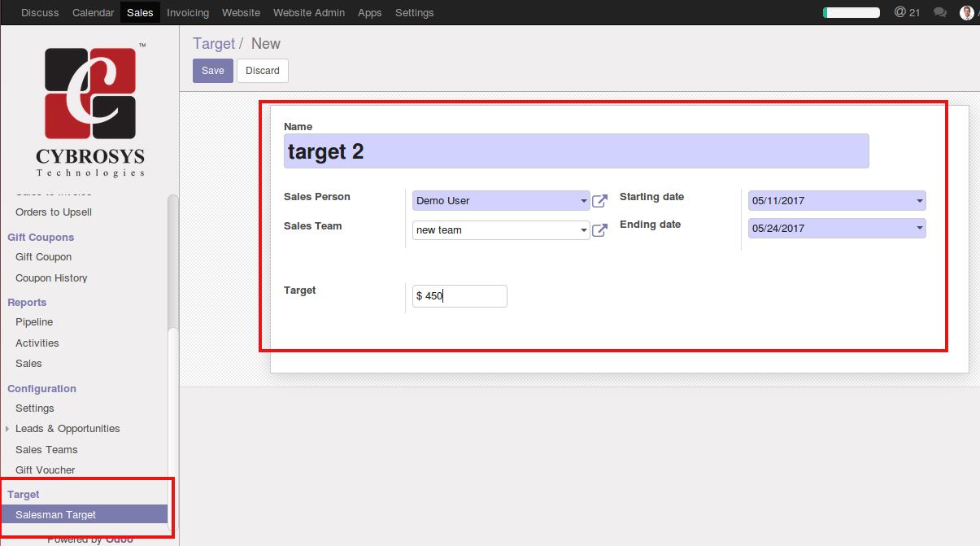This screenshot has width=980, height=546.
Task: Click the user avatar in top bar
Action: click(967, 12)
